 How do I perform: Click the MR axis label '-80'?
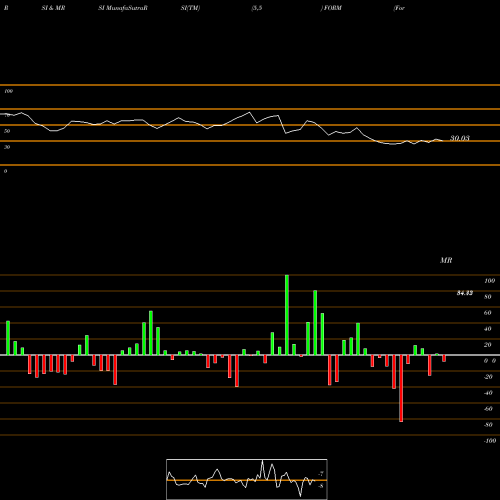[488, 425]
